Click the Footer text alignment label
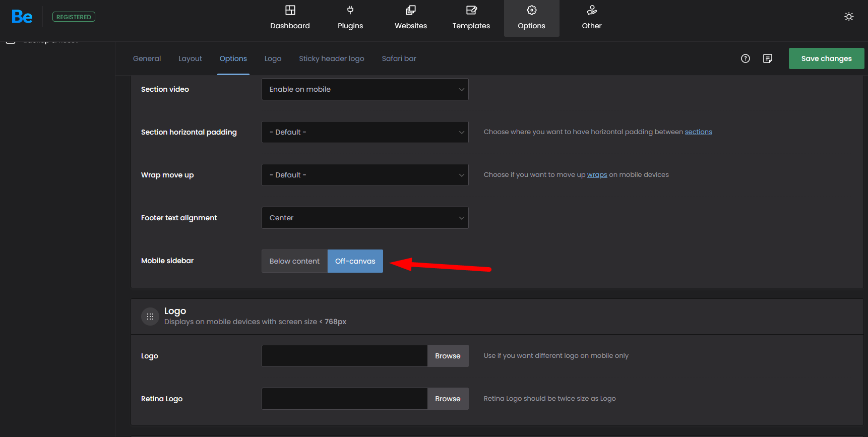Screen dimensions: 868x437 click(x=179, y=218)
